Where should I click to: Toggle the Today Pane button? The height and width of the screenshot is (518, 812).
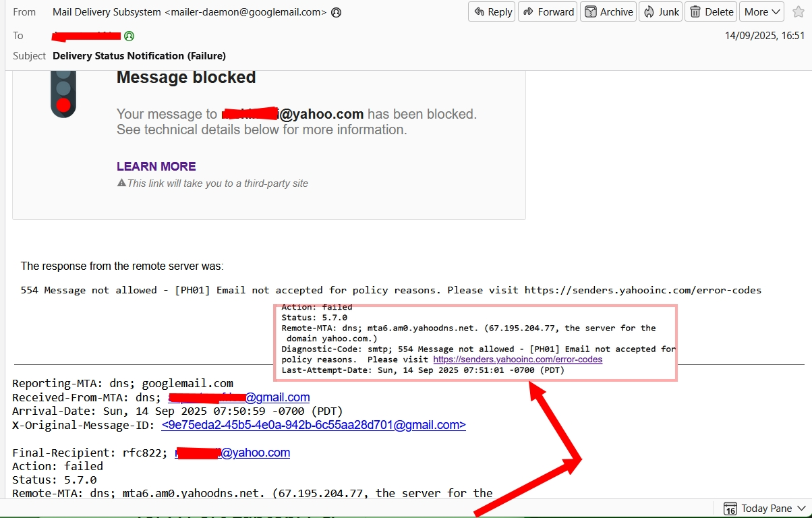[x=764, y=509]
